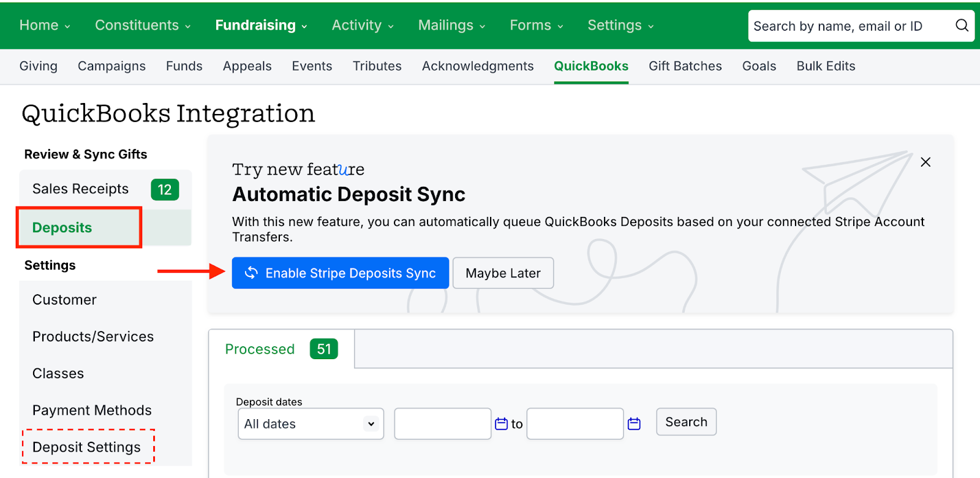The width and height of the screenshot is (980, 478).
Task: Open the Home menu
Action: coord(45,25)
